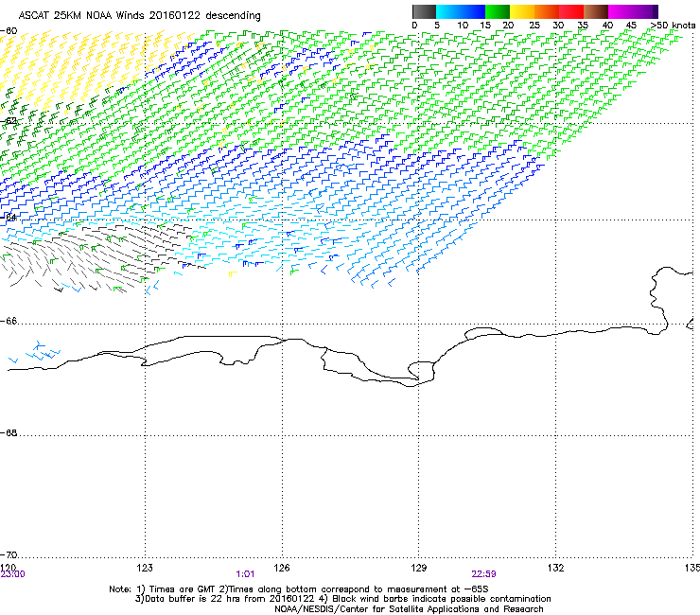The width and height of the screenshot is (700, 615).
Task: Click the green 15-20 knots color segment
Action: click(497, 11)
